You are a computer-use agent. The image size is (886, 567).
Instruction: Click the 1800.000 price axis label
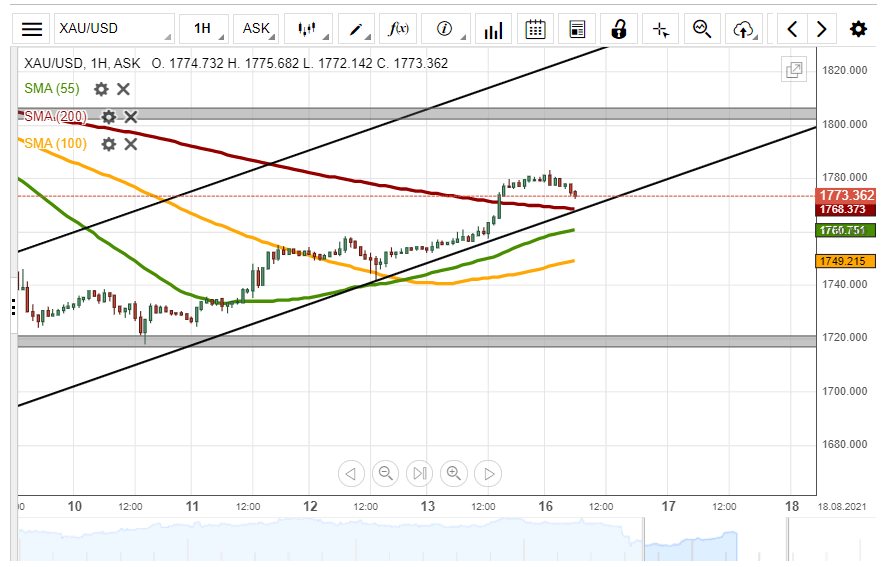point(845,124)
